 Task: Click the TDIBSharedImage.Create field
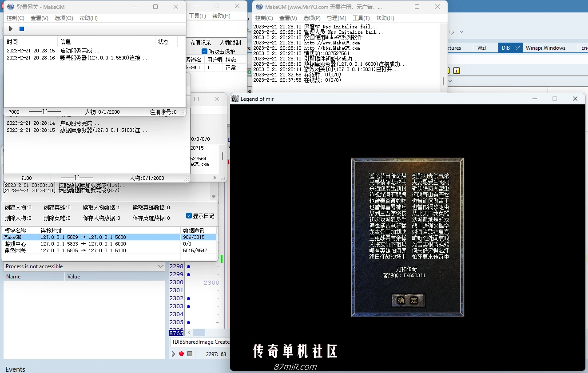coord(200,342)
